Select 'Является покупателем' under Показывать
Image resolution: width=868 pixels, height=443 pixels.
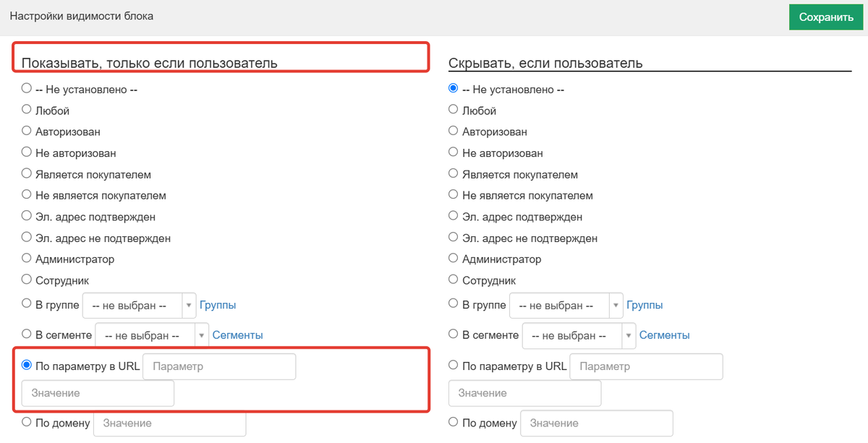pos(27,173)
